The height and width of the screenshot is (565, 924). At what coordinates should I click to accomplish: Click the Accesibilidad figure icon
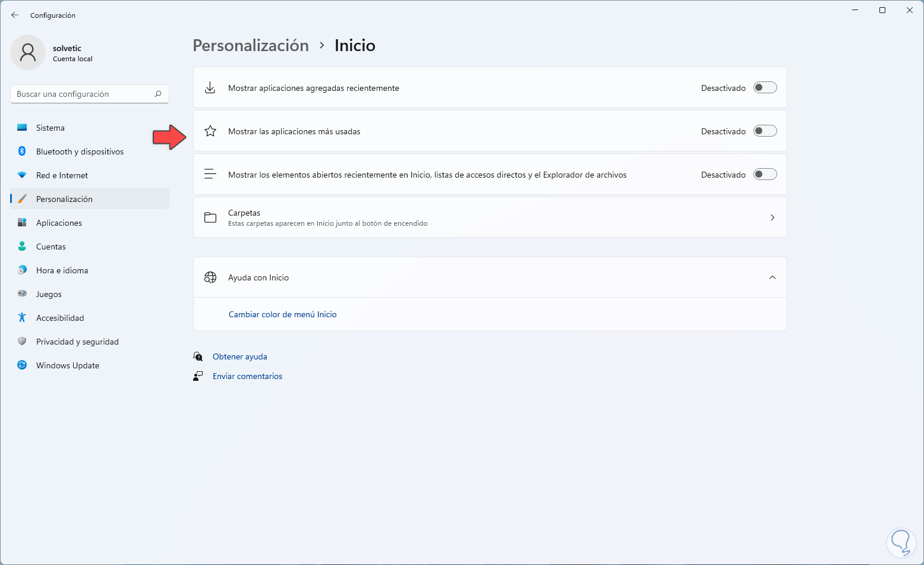[x=22, y=318]
